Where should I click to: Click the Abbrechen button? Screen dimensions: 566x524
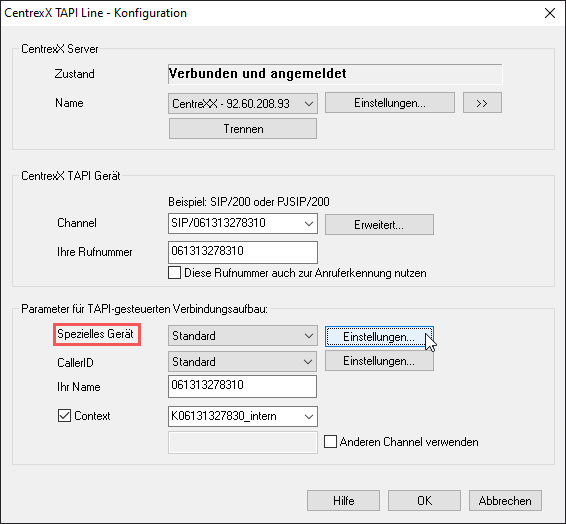[x=505, y=501]
